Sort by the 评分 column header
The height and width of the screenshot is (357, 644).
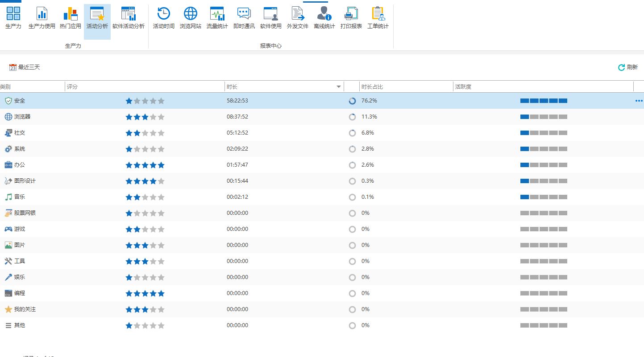tap(145, 87)
